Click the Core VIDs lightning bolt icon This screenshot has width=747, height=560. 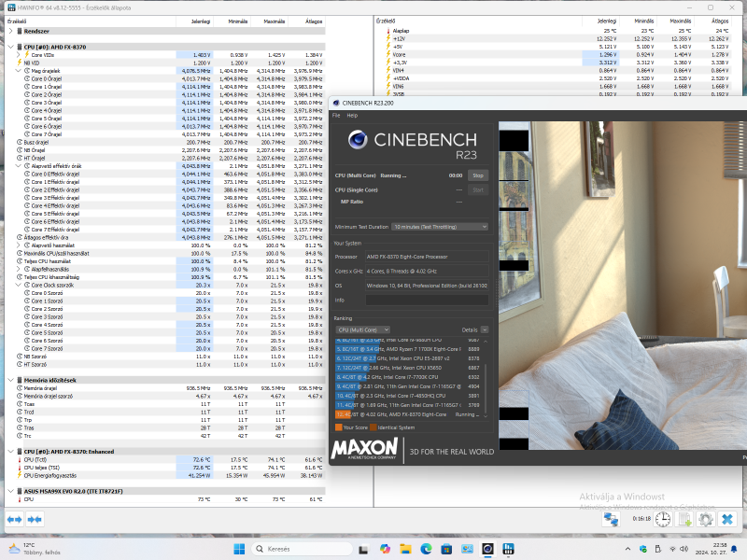click(x=27, y=55)
